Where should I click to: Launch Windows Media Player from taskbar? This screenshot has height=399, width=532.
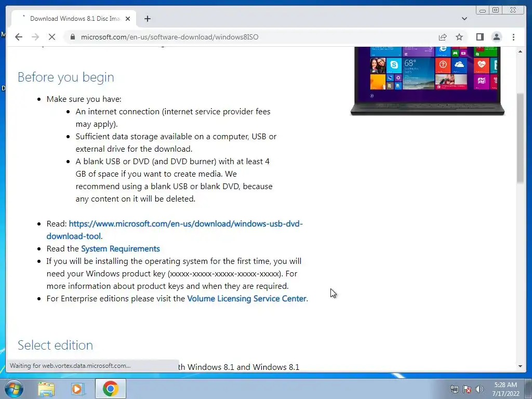click(78, 389)
